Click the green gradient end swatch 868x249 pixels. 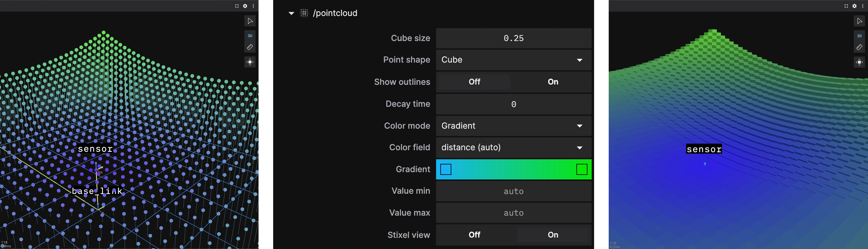point(582,169)
